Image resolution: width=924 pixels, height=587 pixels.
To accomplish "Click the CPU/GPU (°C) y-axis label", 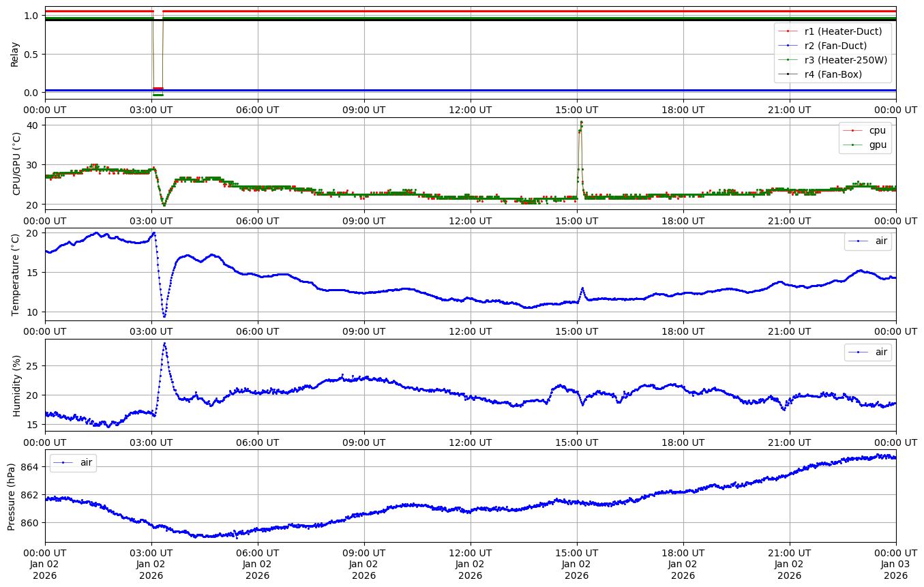I will coord(16,164).
